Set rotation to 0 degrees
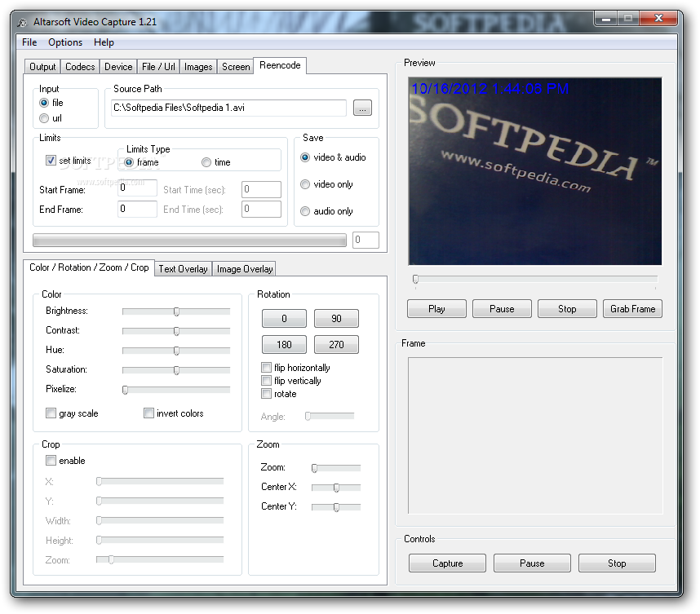Image resolution: width=700 pixels, height=614 pixels. tap(284, 319)
